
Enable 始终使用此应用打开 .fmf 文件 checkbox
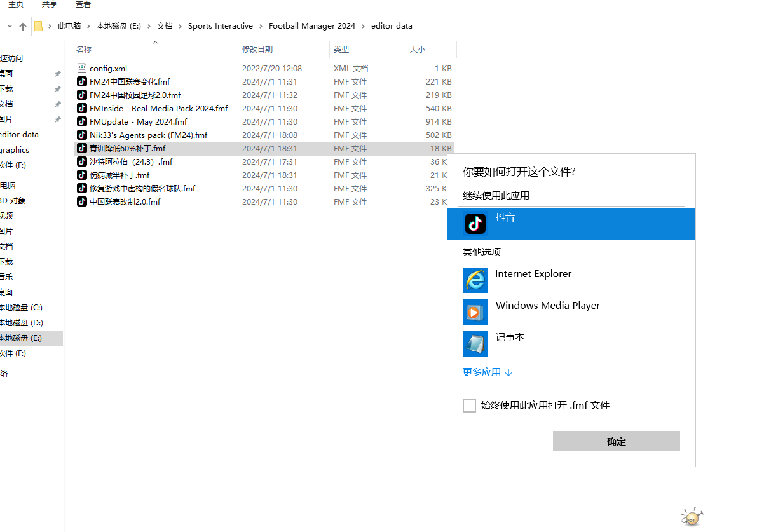pos(469,406)
